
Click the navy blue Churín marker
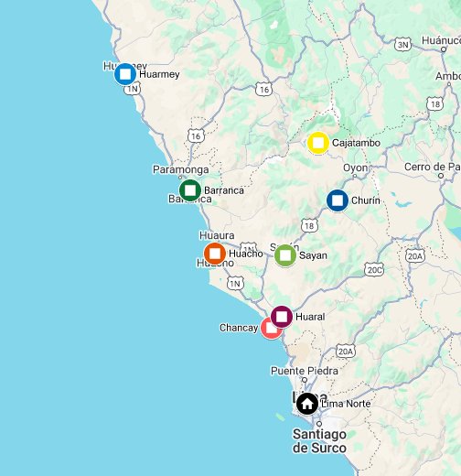point(338,200)
